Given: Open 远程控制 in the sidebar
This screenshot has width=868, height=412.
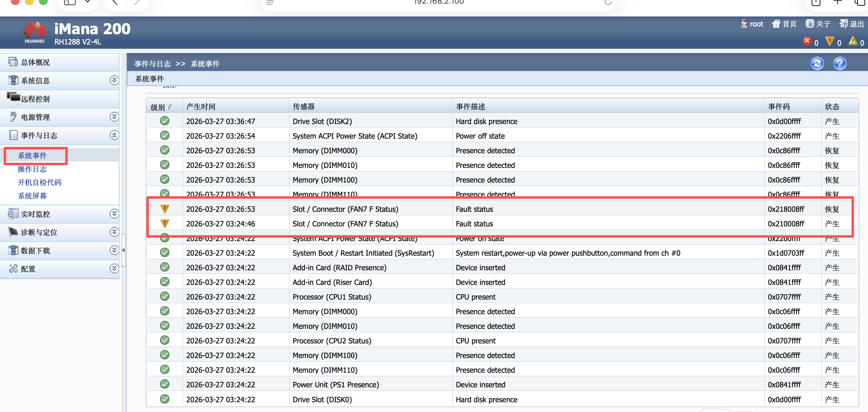Looking at the screenshot, I should point(35,99).
